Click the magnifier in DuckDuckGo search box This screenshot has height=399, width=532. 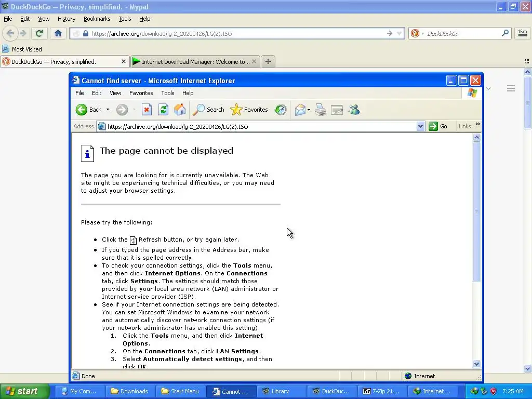coord(505,33)
